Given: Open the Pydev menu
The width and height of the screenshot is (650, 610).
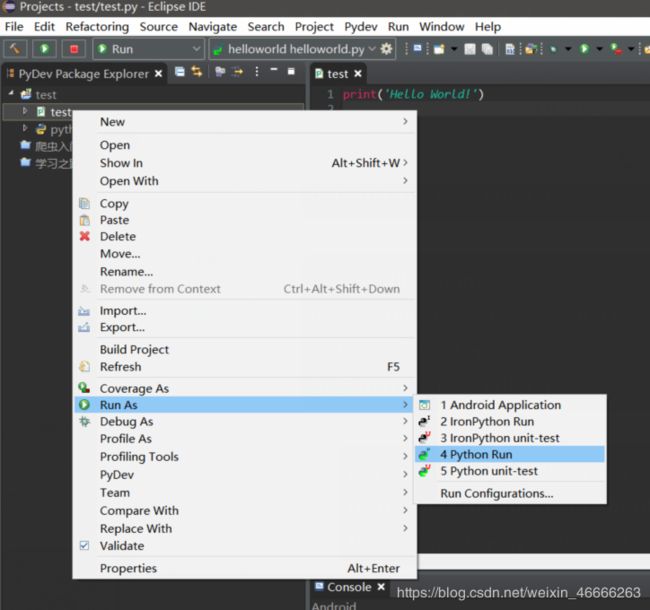Looking at the screenshot, I should [361, 27].
